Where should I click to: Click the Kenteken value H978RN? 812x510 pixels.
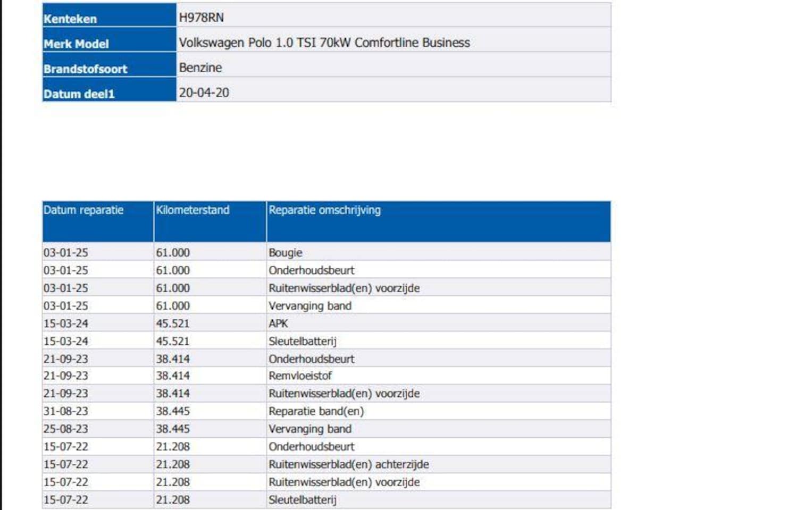201,18
